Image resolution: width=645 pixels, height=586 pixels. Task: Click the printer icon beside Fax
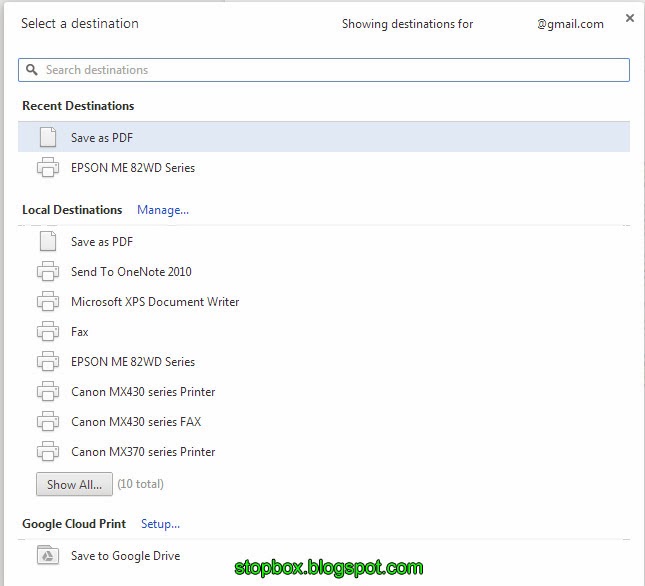48,331
